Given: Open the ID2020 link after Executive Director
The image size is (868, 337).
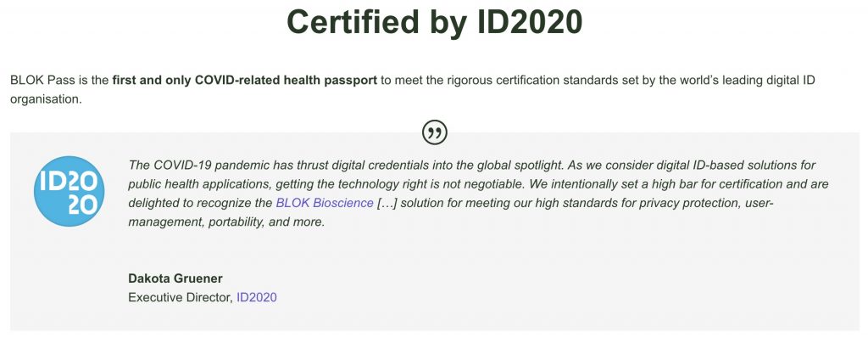Looking at the screenshot, I should 257,298.
